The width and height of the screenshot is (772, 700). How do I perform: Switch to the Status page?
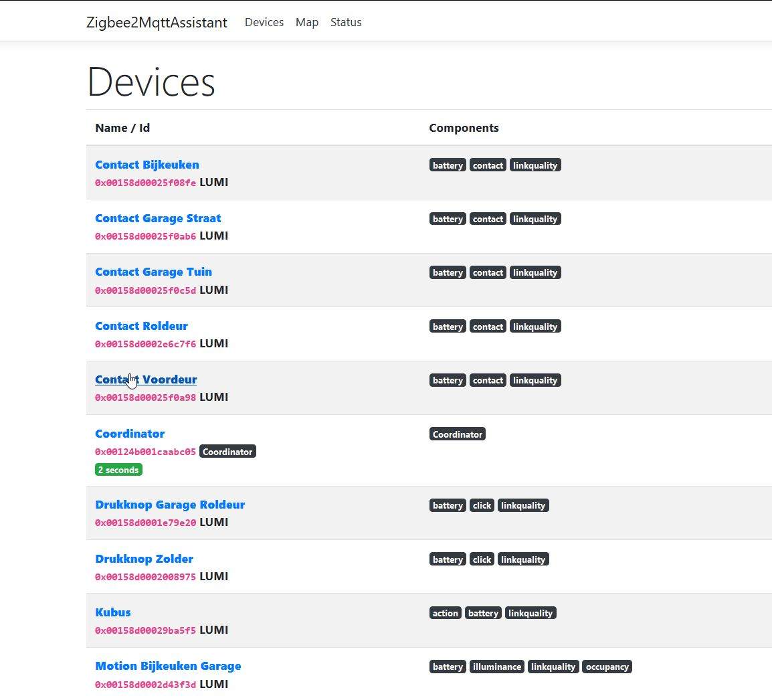pyautogui.click(x=345, y=22)
